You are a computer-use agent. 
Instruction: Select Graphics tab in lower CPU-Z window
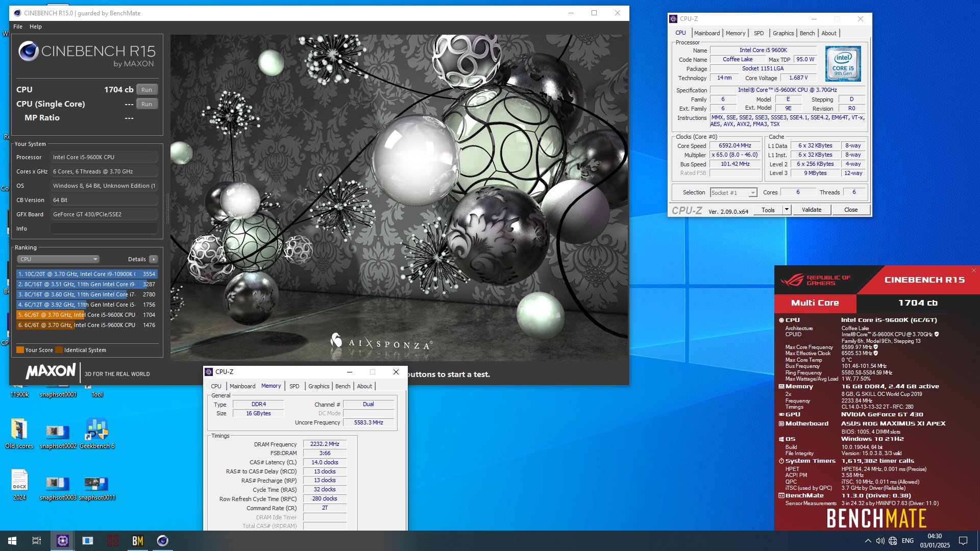(319, 386)
